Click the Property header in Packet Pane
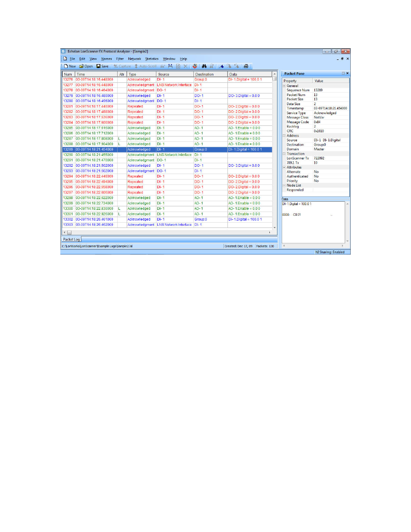Screen dimensions: 411x532 297,81
